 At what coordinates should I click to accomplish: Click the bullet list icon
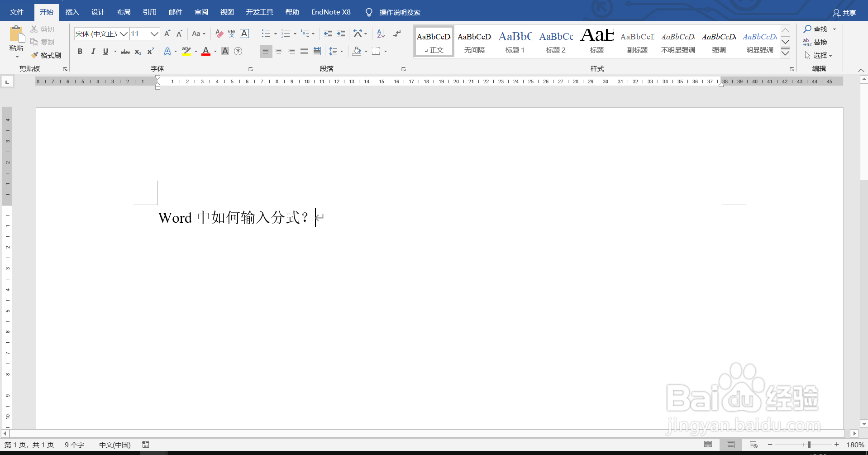[266, 34]
